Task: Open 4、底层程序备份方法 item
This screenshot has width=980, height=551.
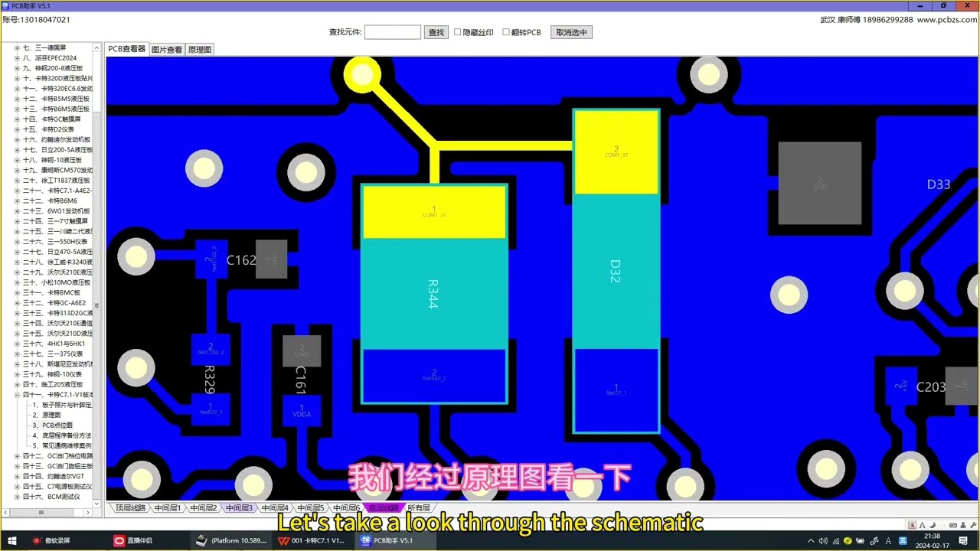Action: 62,435
